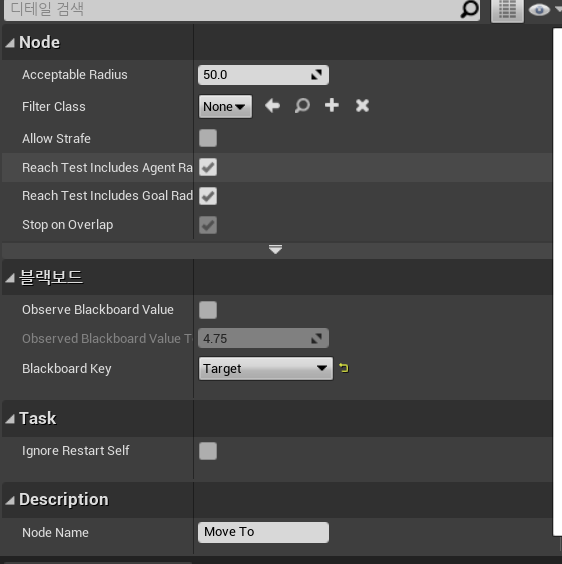Toggle the Allow Strafe checkbox
The height and width of the screenshot is (564, 562).
tap(208, 138)
